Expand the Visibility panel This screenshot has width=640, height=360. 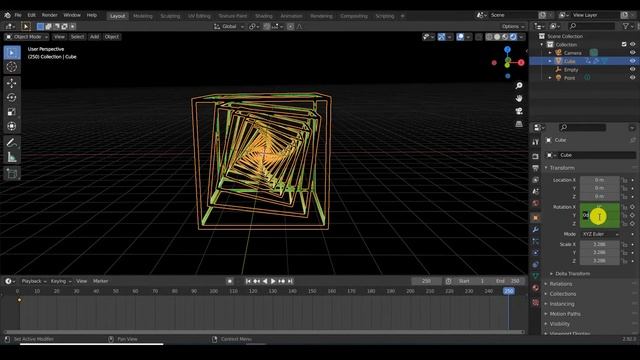point(559,324)
